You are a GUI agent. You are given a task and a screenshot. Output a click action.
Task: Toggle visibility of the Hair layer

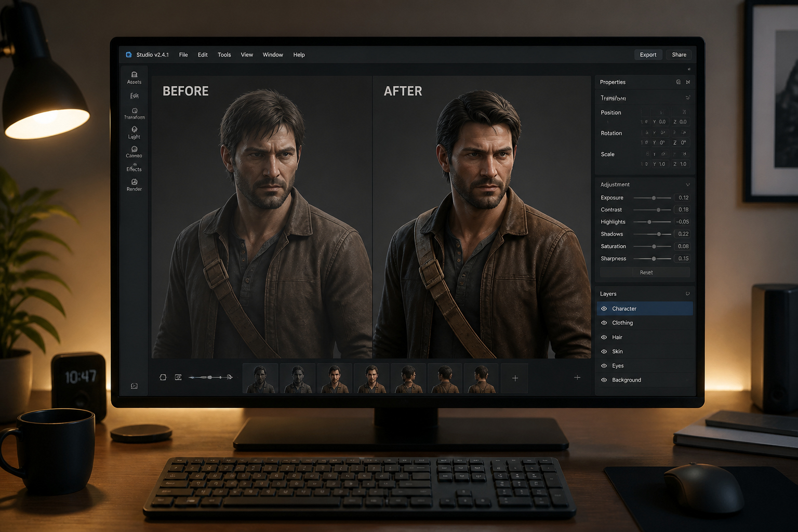[604, 337]
